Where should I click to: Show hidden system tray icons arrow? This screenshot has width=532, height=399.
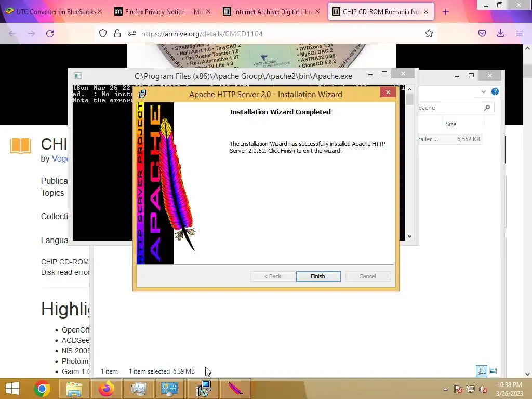445,389
